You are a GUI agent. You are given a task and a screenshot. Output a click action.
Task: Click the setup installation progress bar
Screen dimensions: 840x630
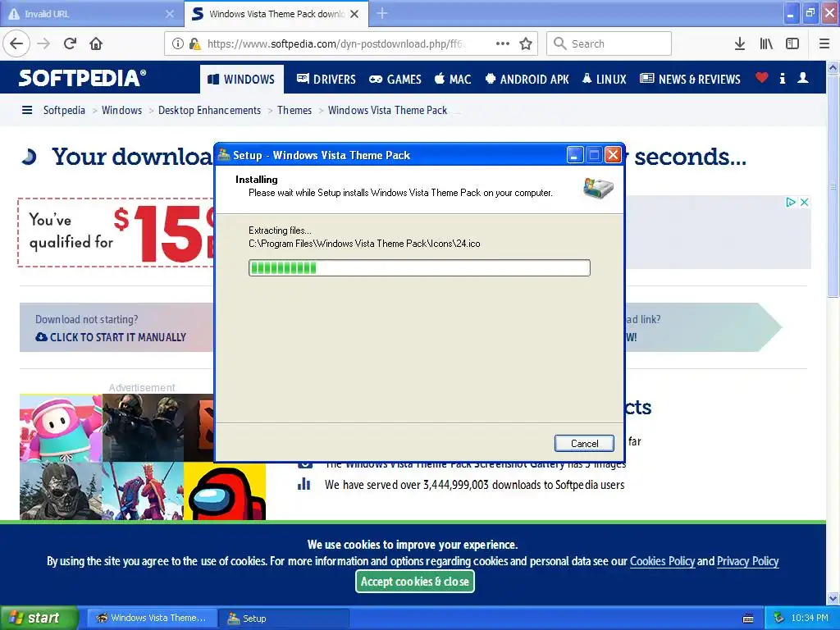point(419,268)
